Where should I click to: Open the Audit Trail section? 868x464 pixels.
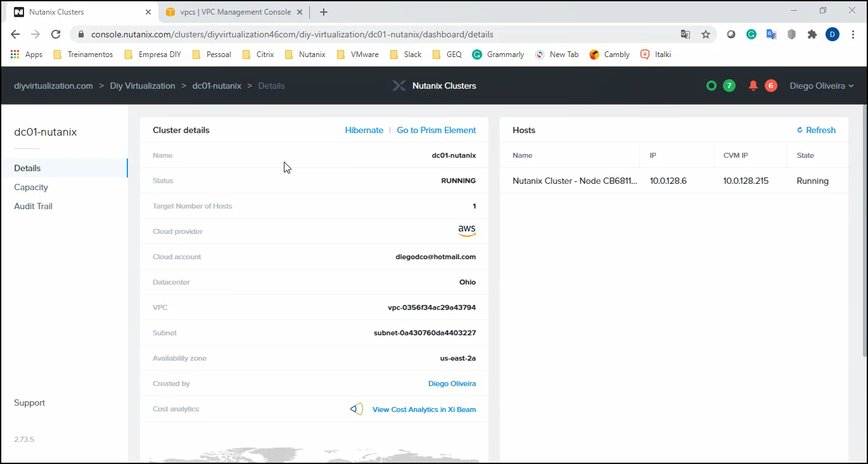33,206
